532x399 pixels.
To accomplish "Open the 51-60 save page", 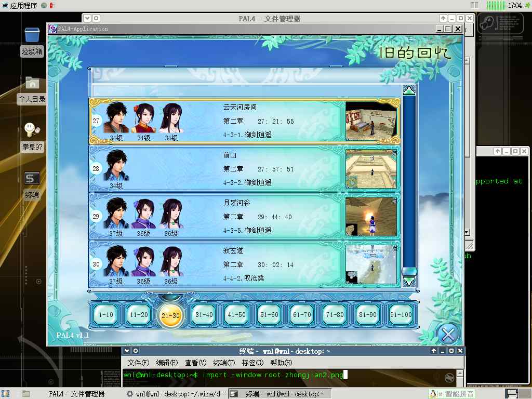I will 269,315.
